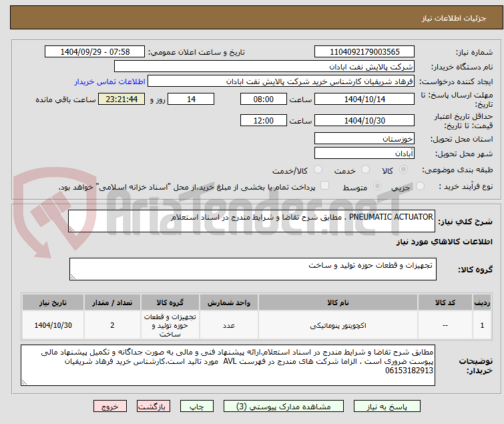Click the پاسخ به نیاز button
Screen dimensions: 504x424
(387, 407)
